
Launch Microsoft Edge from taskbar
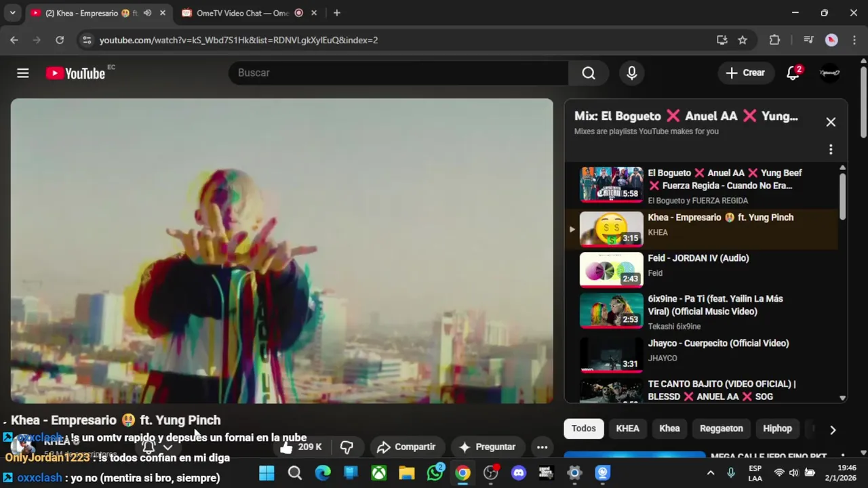coord(323,473)
